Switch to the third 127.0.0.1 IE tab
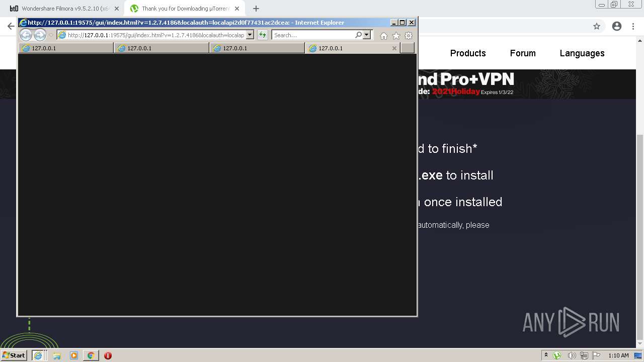 click(x=257, y=48)
